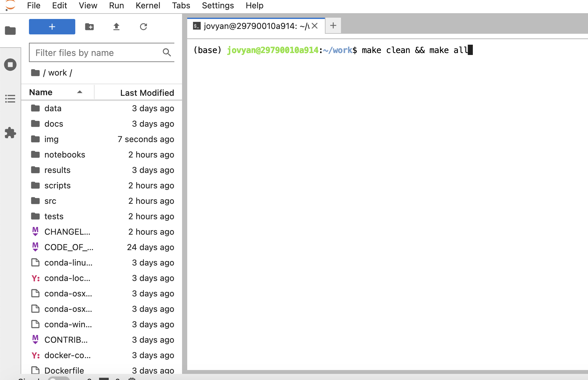Screen dimensions: 588x380
Task: Open the Table of Contents panel
Action: (10, 99)
